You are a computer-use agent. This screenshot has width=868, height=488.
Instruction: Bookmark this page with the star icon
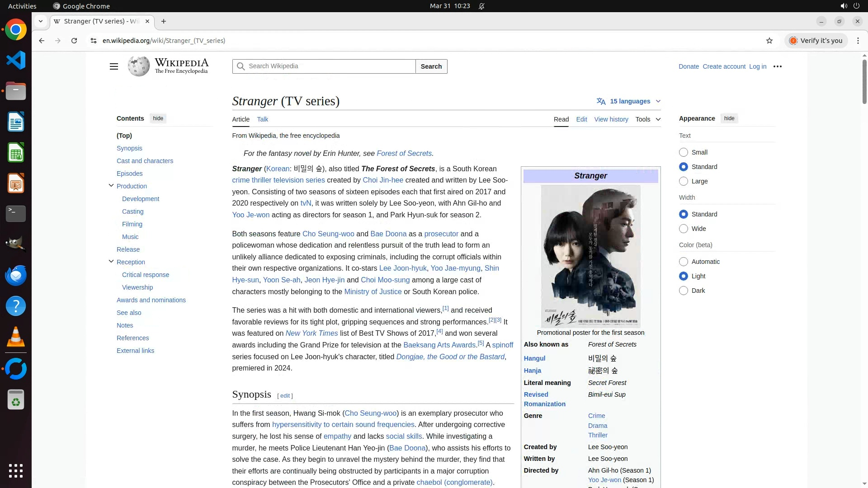click(769, 41)
